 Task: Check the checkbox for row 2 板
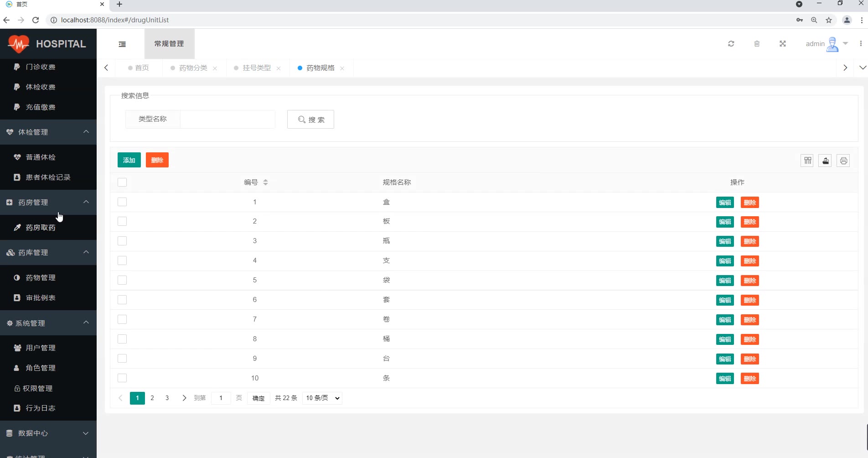[x=122, y=221]
